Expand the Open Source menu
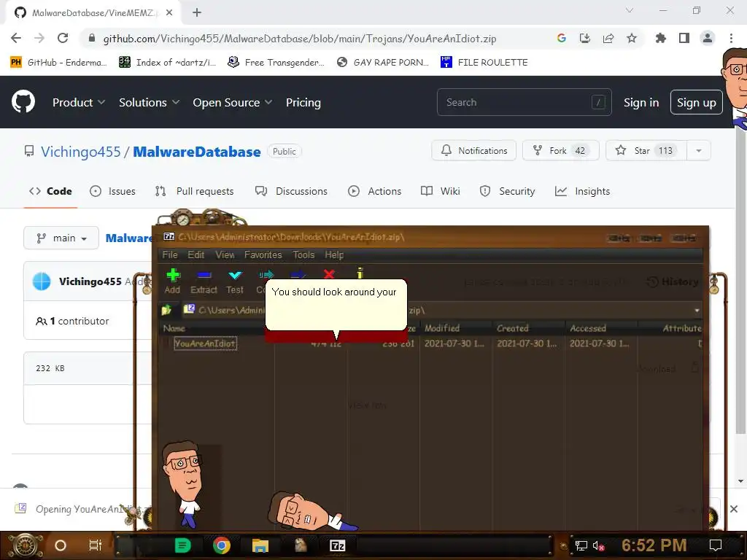Image resolution: width=747 pixels, height=560 pixels. pos(233,102)
